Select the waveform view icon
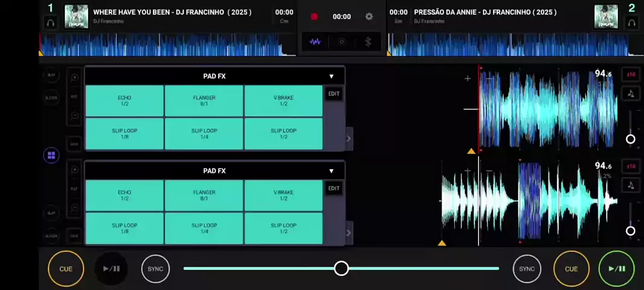This screenshot has width=644, height=290. click(315, 42)
